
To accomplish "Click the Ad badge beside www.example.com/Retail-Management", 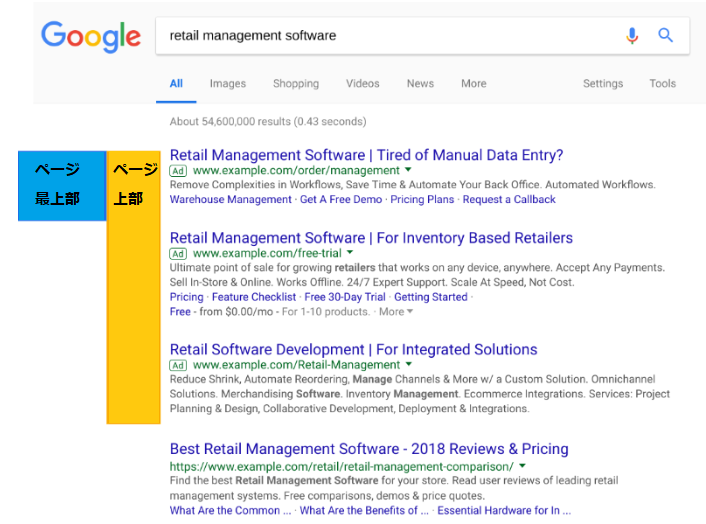I will pyautogui.click(x=178, y=365).
